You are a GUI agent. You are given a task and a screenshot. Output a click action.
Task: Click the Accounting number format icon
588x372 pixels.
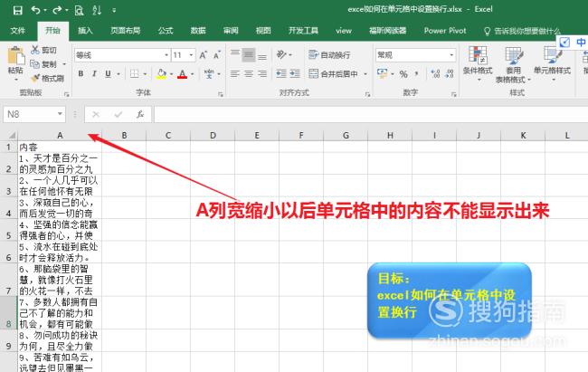click(383, 73)
